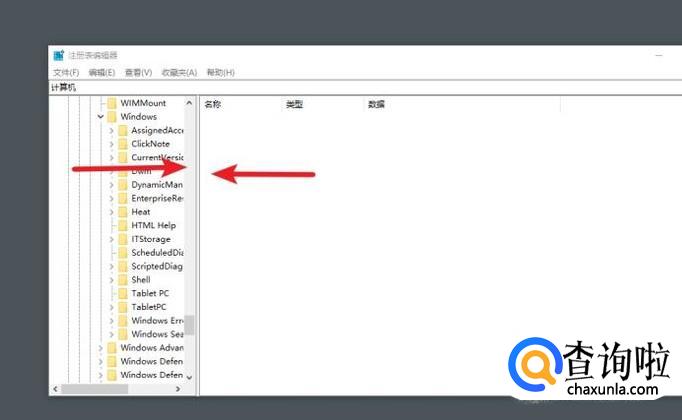
Task: Click the Tablet PC folder icon
Action: click(x=123, y=293)
